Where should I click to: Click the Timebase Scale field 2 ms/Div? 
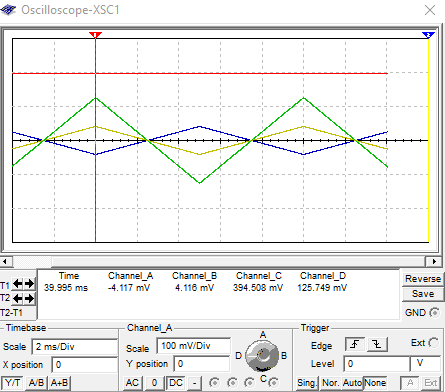[x=75, y=347]
